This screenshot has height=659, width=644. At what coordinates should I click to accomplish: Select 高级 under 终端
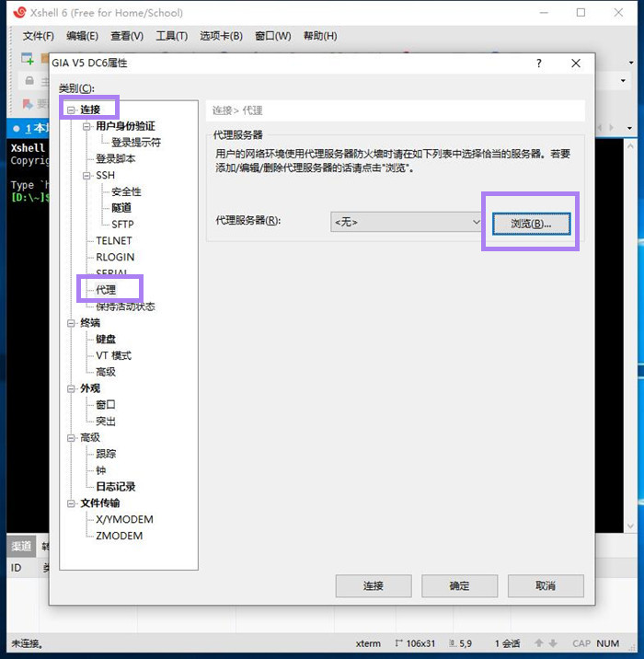click(x=106, y=372)
